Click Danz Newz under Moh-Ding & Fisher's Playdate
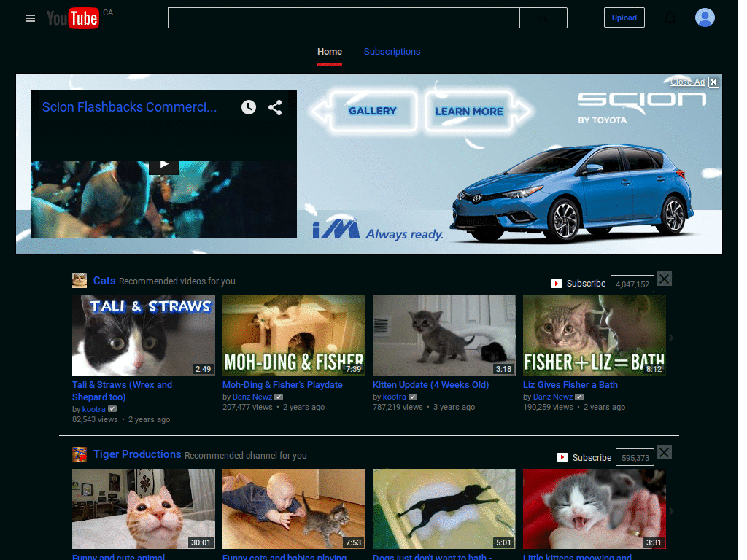Viewport: 747px width, 560px height. coord(252,397)
